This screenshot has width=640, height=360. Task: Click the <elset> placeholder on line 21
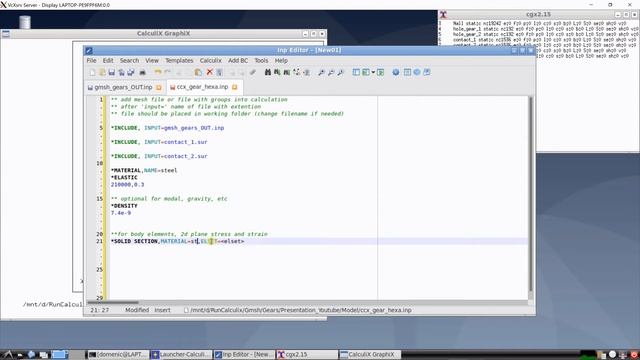point(233,241)
